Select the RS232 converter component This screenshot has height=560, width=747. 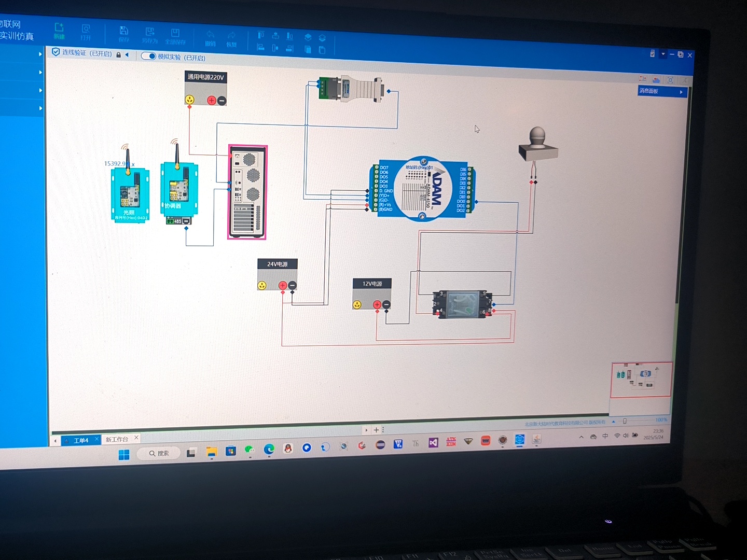[x=351, y=88]
